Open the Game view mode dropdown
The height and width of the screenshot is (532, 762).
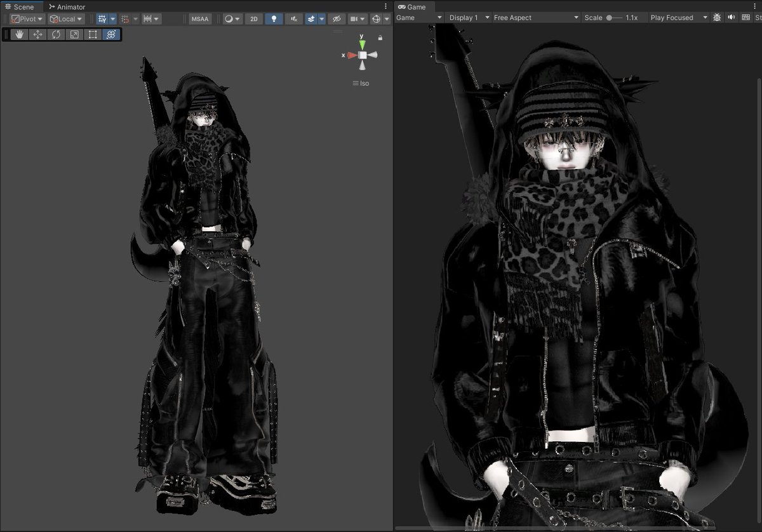(x=419, y=18)
